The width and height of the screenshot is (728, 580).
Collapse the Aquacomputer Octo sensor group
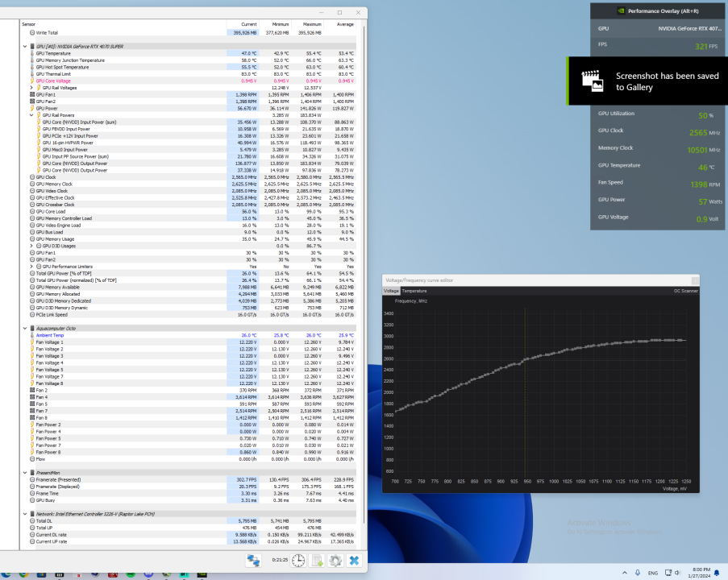(23, 328)
